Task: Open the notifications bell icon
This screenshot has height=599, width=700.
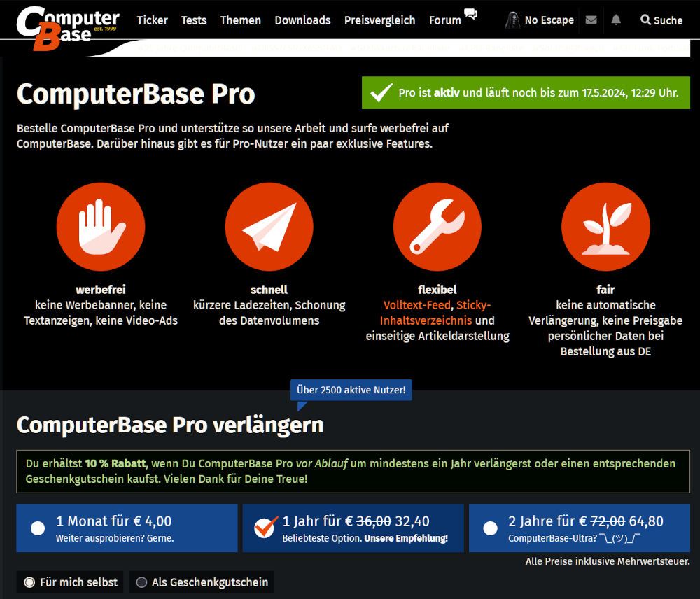Action: [616, 20]
